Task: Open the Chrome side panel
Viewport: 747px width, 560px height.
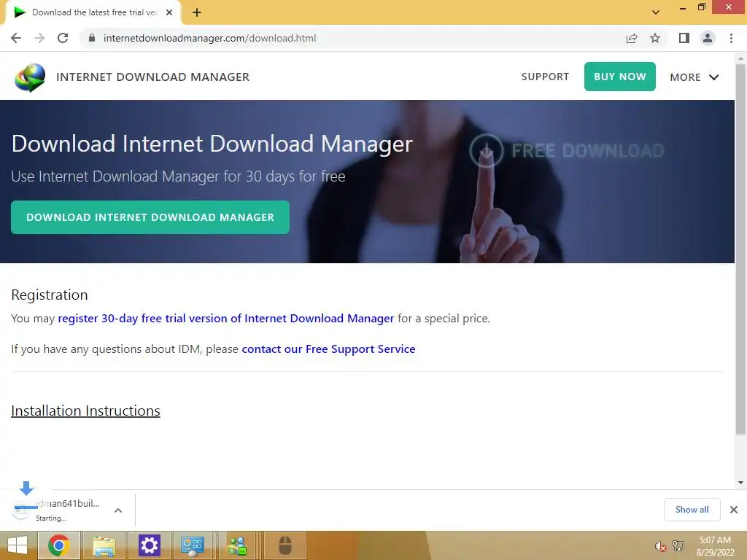Action: tap(684, 38)
